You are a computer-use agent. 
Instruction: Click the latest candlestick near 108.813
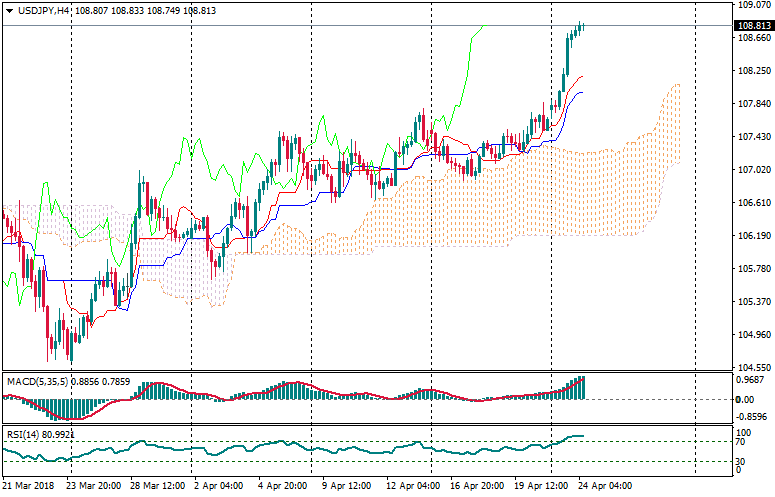point(582,26)
